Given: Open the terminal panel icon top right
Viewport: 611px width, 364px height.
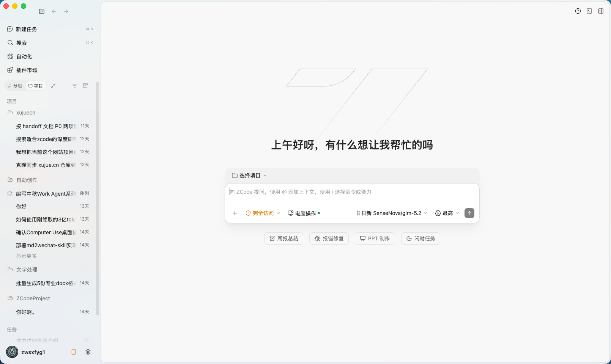Looking at the screenshot, I should (x=589, y=11).
